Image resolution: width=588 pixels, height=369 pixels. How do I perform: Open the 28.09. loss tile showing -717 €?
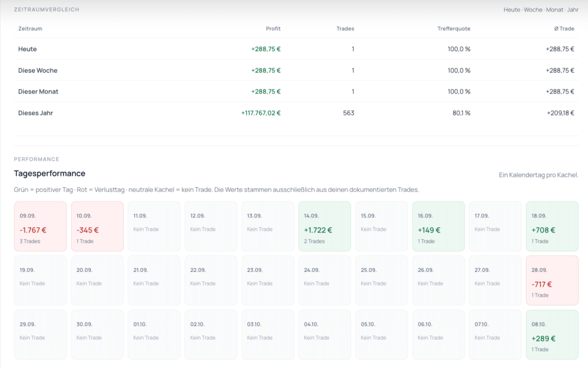(x=552, y=281)
